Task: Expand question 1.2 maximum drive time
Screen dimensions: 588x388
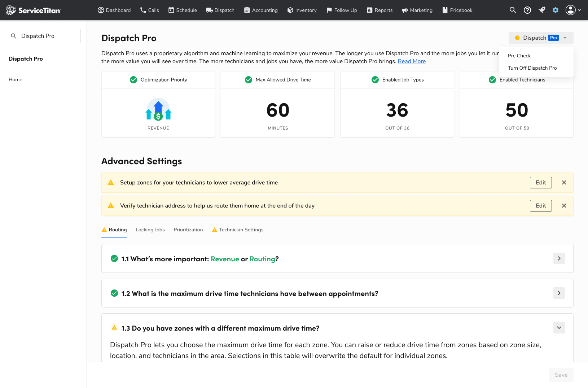Action: pyautogui.click(x=559, y=293)
